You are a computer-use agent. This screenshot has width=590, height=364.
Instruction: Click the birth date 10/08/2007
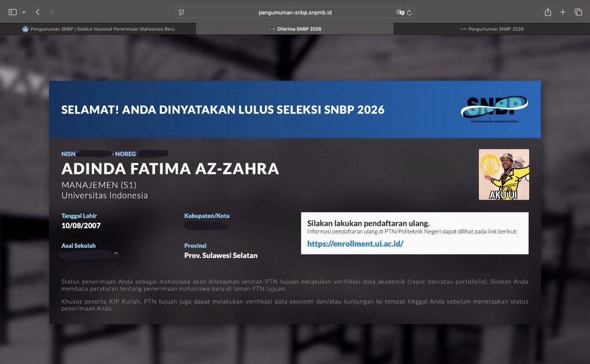[x=81, y=226]
